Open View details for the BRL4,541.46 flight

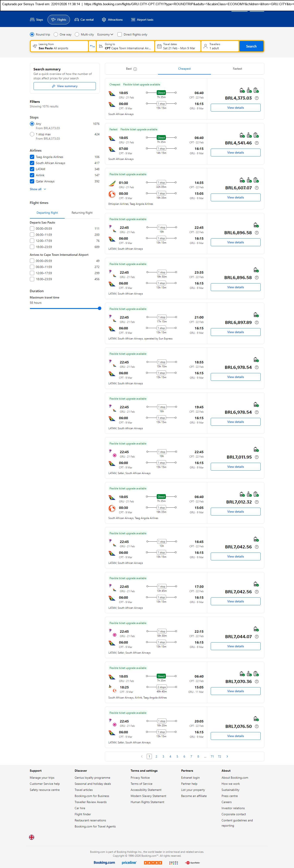[x=235, y=153]
